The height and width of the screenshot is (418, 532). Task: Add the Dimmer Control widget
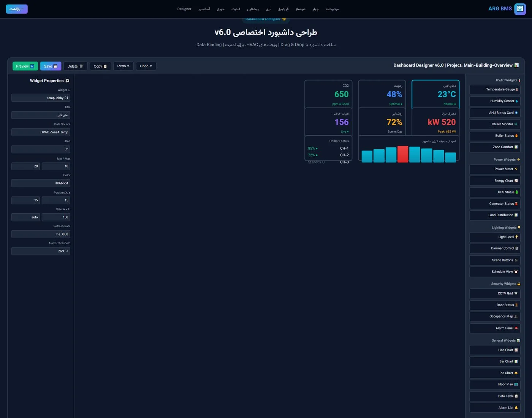pos(495,249)
